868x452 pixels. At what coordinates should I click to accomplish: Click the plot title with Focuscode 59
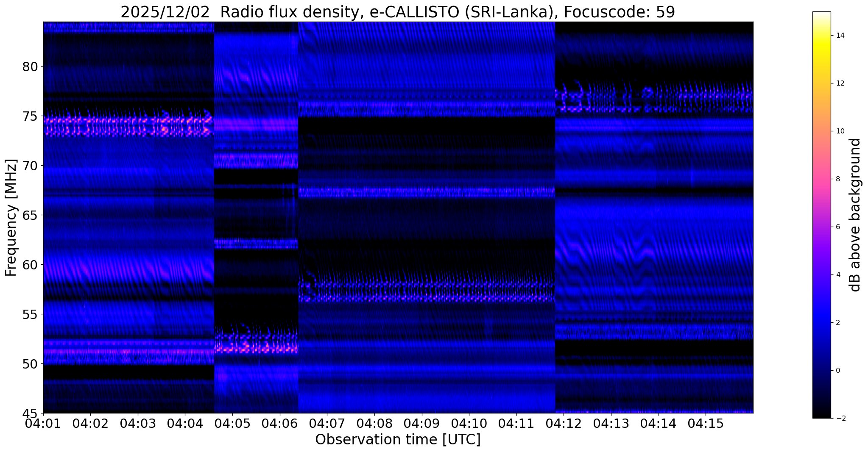[x=398, y=12]
